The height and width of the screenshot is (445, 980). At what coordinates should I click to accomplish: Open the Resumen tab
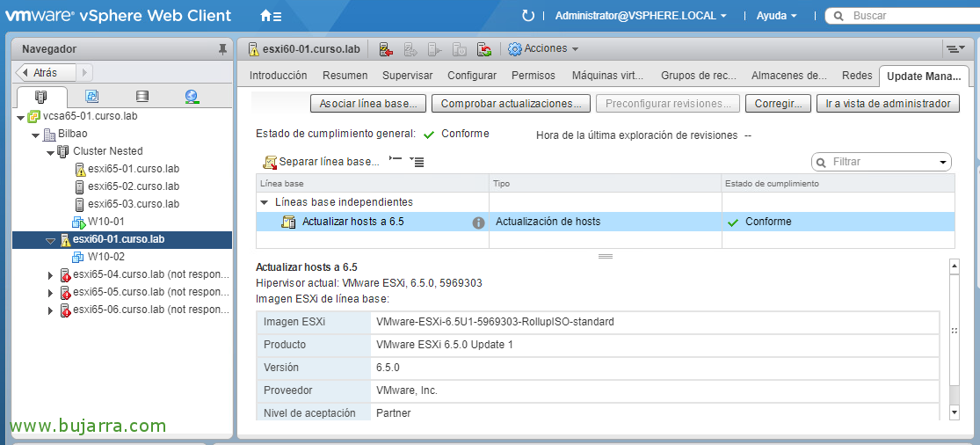tap(345, 76)
